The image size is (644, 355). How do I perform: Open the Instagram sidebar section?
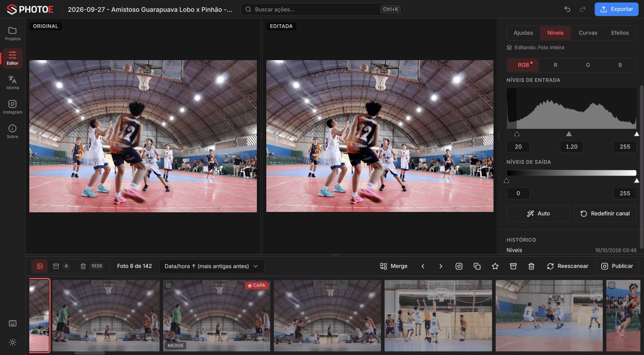(x=13, y=107)
